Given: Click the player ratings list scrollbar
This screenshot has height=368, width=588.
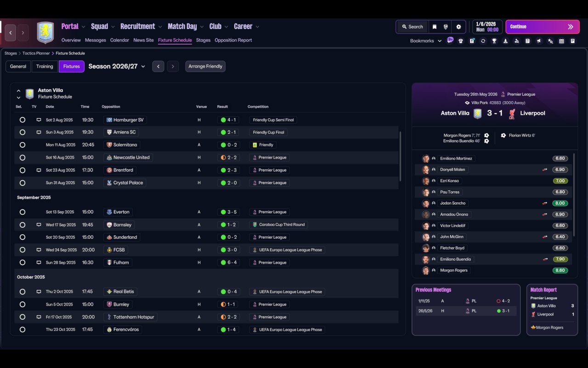Looking at the screenshot, I should [x=574, y=195].
